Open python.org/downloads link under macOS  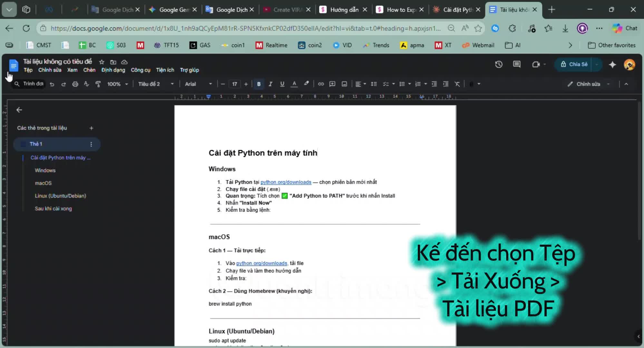click(261, 263)
